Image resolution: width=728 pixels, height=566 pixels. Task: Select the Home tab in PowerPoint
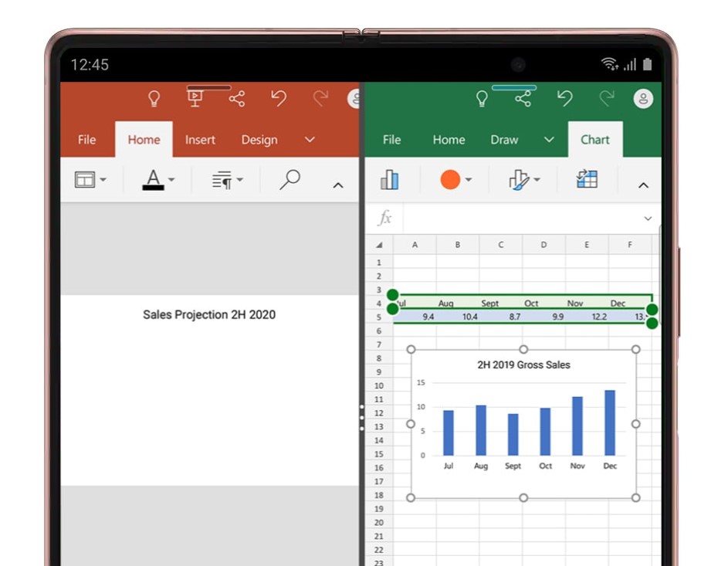(144, 140)
